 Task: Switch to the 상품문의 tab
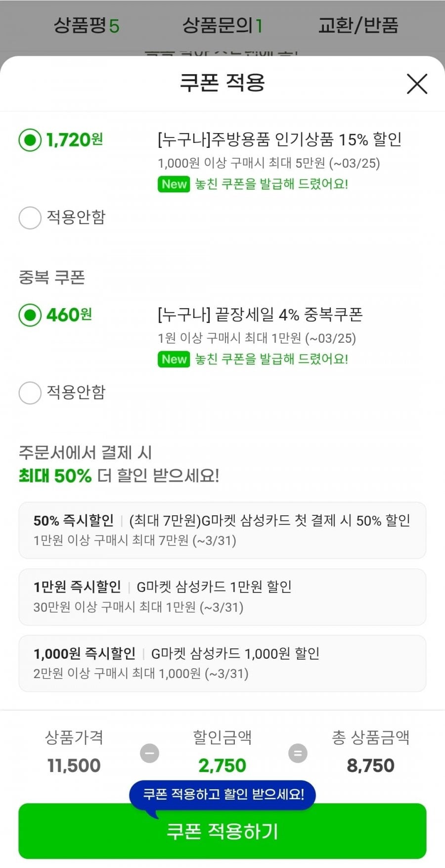222,25
